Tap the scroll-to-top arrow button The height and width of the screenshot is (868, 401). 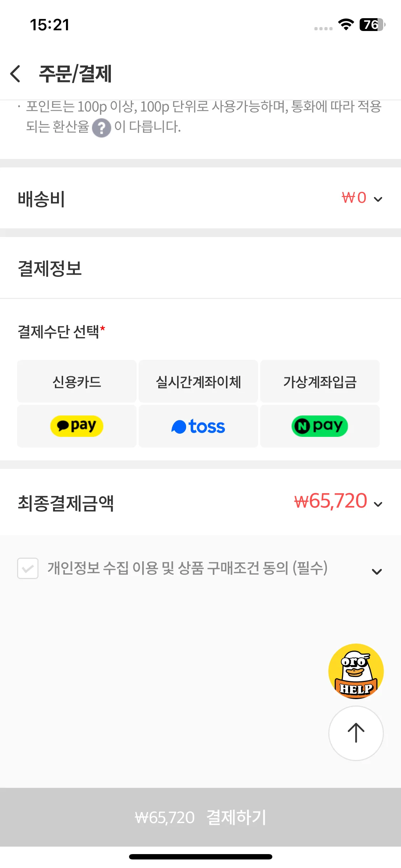tap(356, 733)
